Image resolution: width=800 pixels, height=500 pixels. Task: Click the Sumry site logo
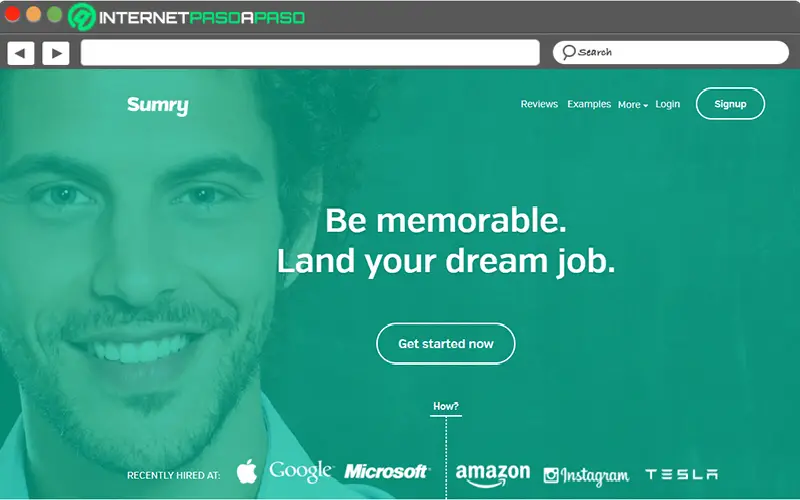coord(158,106)
